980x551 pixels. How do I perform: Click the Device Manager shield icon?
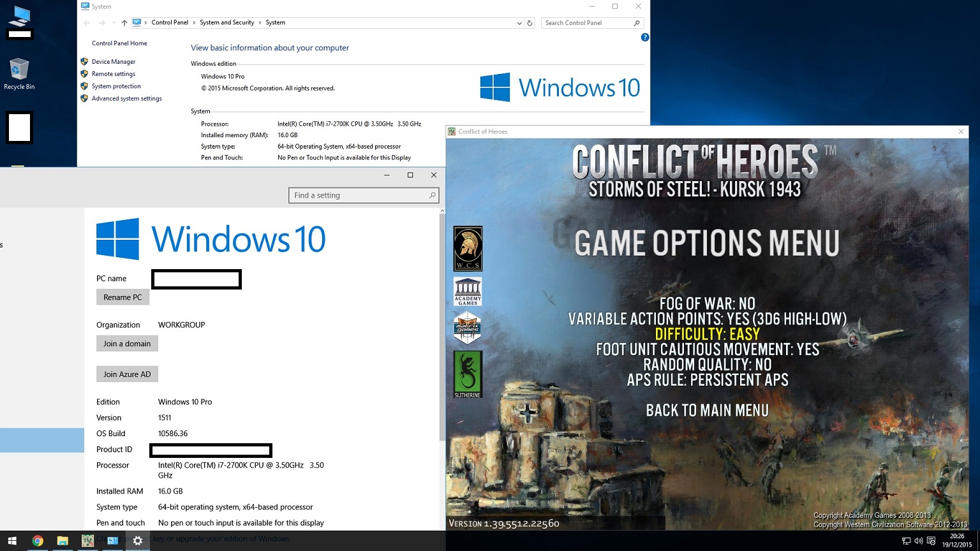(x=84, y=62)
